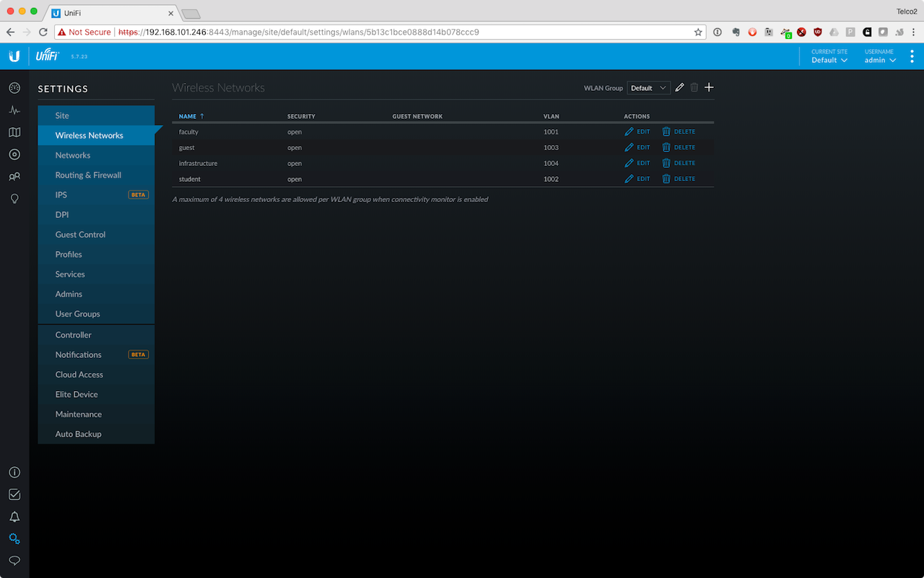Open Cloud Access settings
The height and width of the screenshot is (578, 924).
click(x=96, y=375)
